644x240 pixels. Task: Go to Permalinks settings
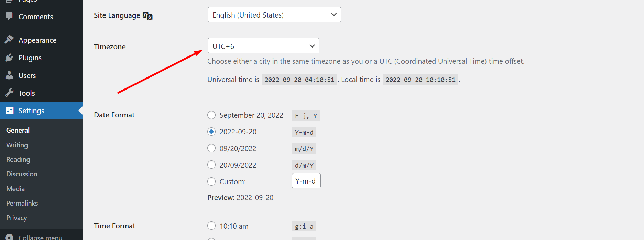[22, 203]
